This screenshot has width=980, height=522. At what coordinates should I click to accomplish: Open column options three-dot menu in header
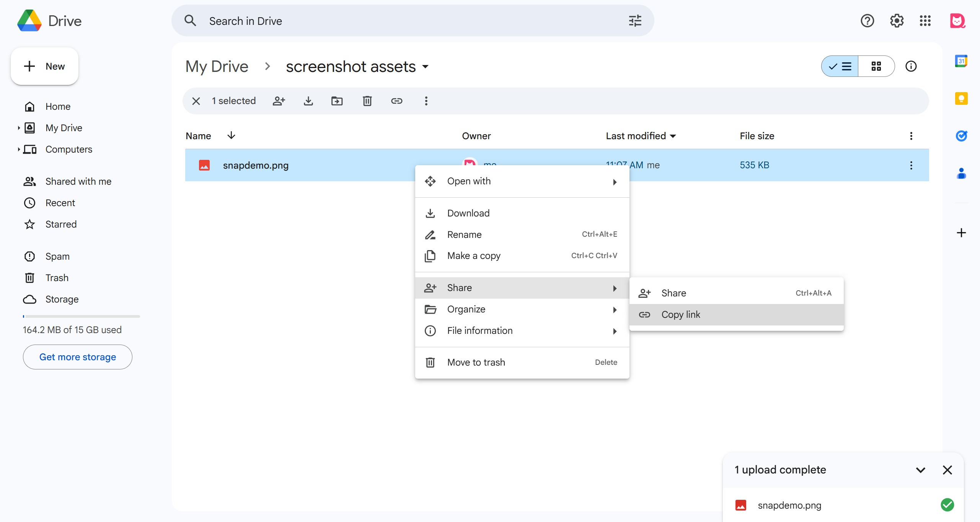click(x=911, y=136)
